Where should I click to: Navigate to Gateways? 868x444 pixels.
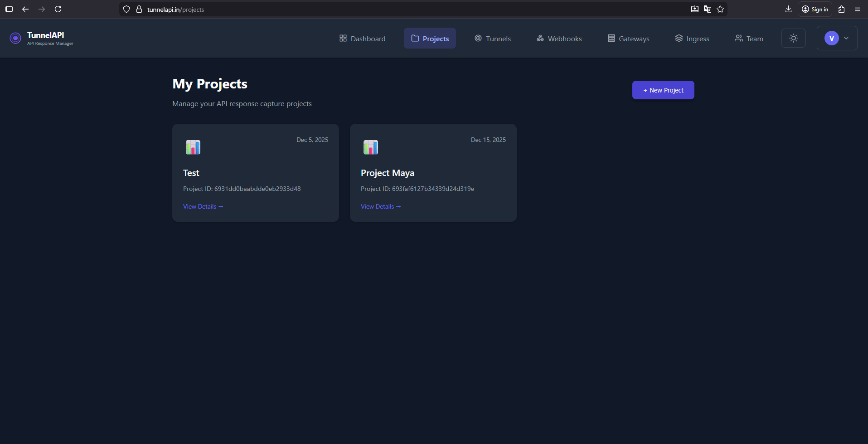pyautogui.click(x=629, y=39)
